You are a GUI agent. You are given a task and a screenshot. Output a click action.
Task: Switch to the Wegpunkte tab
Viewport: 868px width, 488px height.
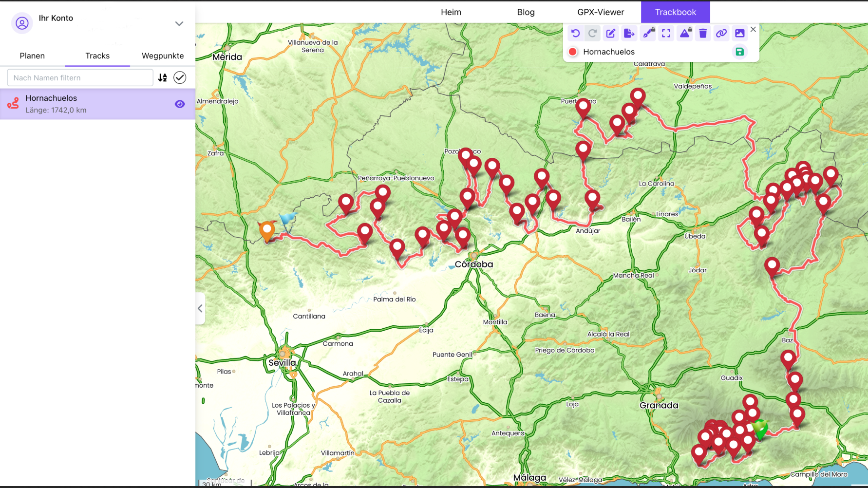click(163, 56)
